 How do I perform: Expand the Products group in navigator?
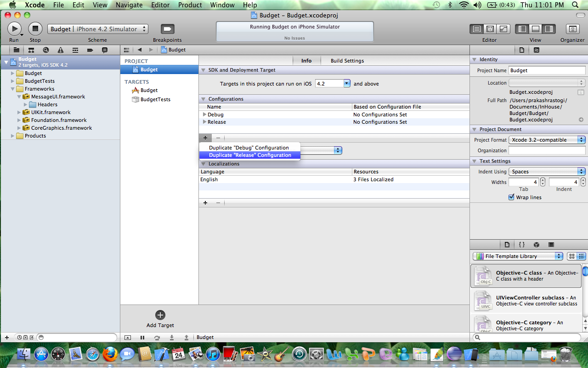pos(13,136)
